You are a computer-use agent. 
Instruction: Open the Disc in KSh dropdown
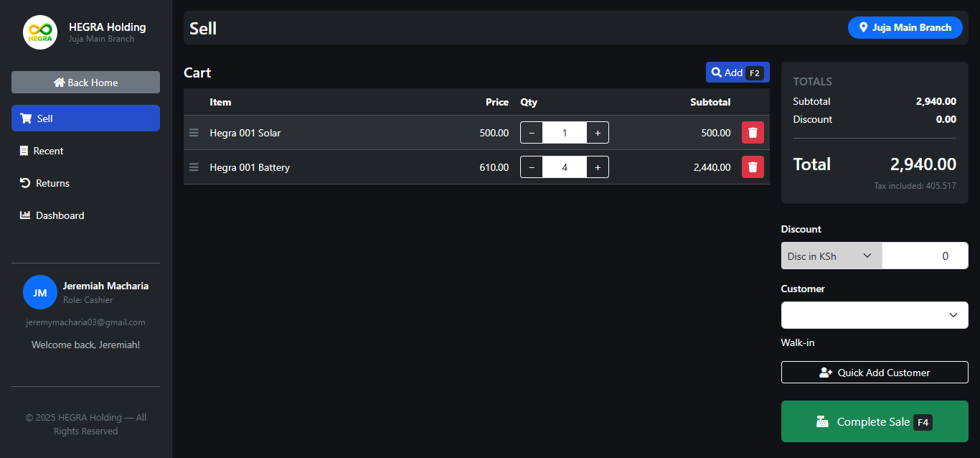[x=831, y=256]
